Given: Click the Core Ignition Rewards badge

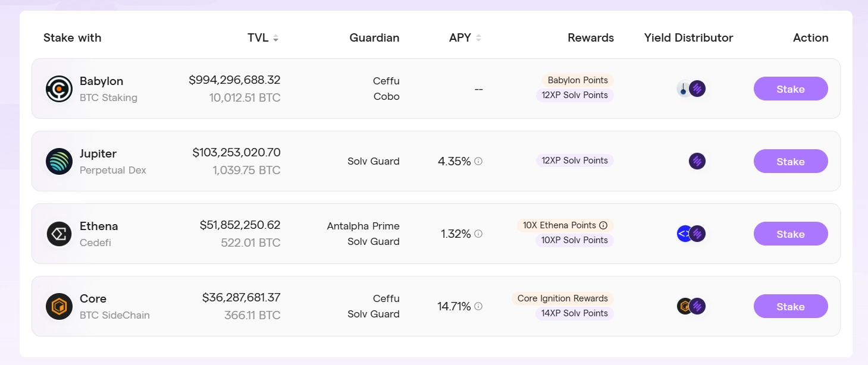Looking at the screenshot, I should tap(563, 298).
